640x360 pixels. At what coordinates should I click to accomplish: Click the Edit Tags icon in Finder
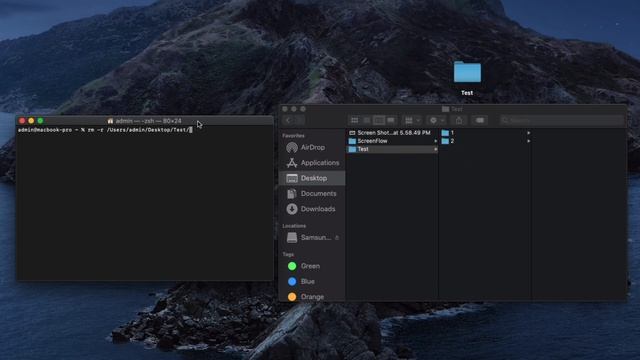click(x=480, y=120)
